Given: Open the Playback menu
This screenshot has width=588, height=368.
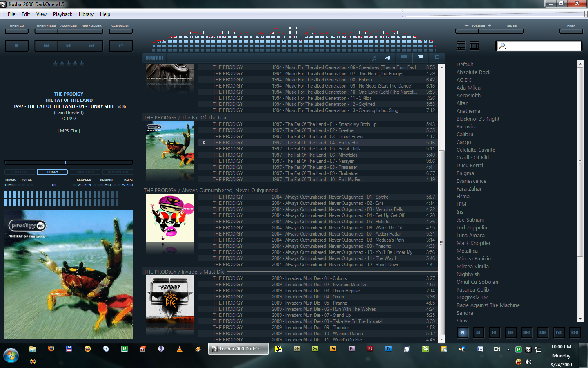Looking at the screenshot, I should click(62, 14).
